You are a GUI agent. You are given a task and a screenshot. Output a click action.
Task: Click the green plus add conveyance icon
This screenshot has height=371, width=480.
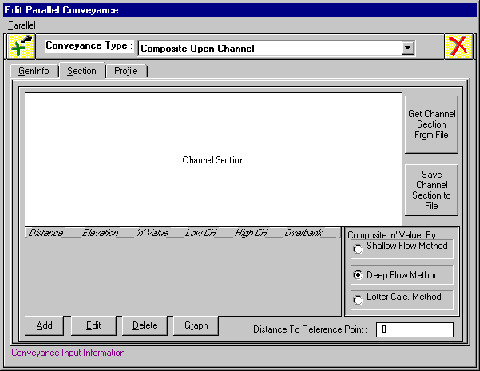click(x=21, y=46)
